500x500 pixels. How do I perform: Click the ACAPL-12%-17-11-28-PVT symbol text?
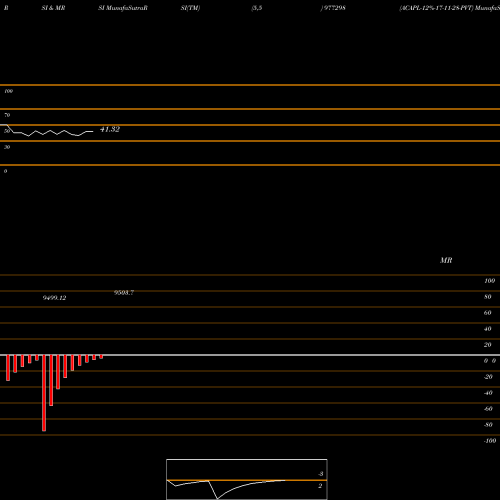(436, 8)
